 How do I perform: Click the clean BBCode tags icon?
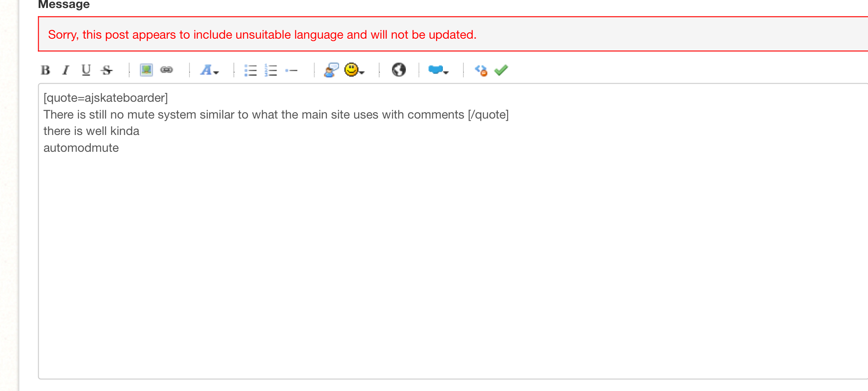[481, 70]
